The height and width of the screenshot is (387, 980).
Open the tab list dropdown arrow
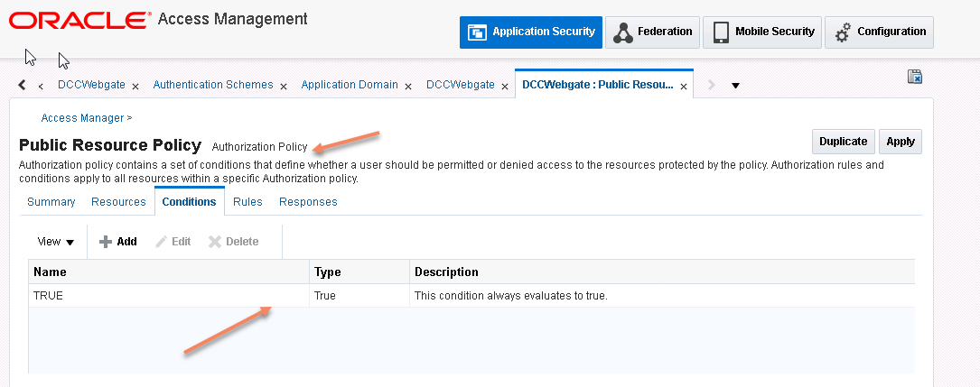click(x=735, y=86)
